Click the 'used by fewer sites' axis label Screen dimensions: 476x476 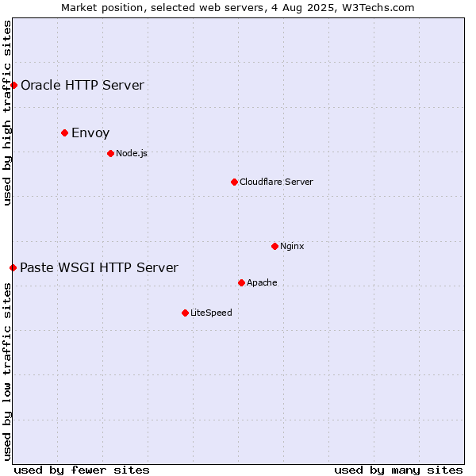[82, 470]
